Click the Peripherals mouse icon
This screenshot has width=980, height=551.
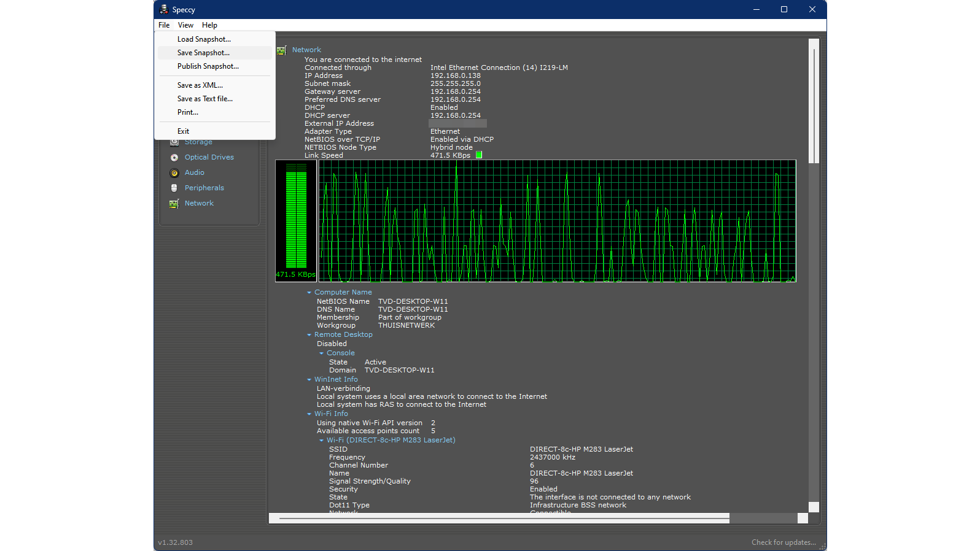[x=174, y=188]
